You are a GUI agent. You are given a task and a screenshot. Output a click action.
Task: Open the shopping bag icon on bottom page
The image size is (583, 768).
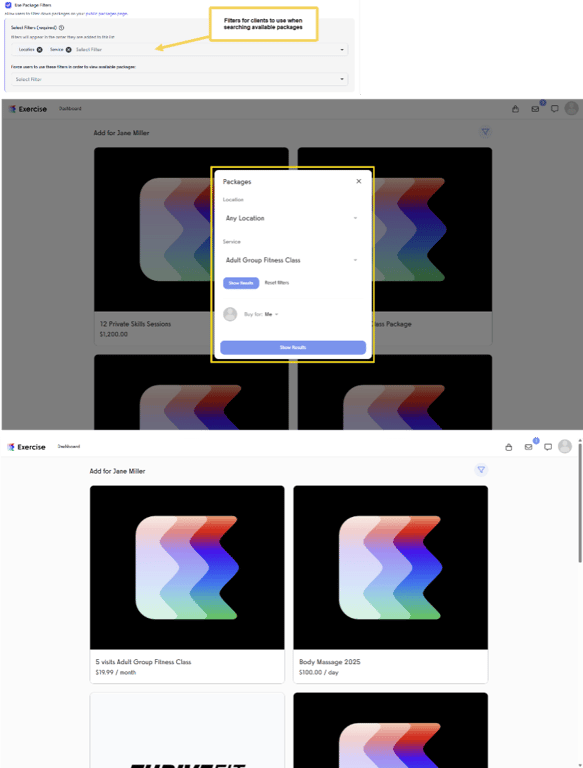[x=509, y=447]
